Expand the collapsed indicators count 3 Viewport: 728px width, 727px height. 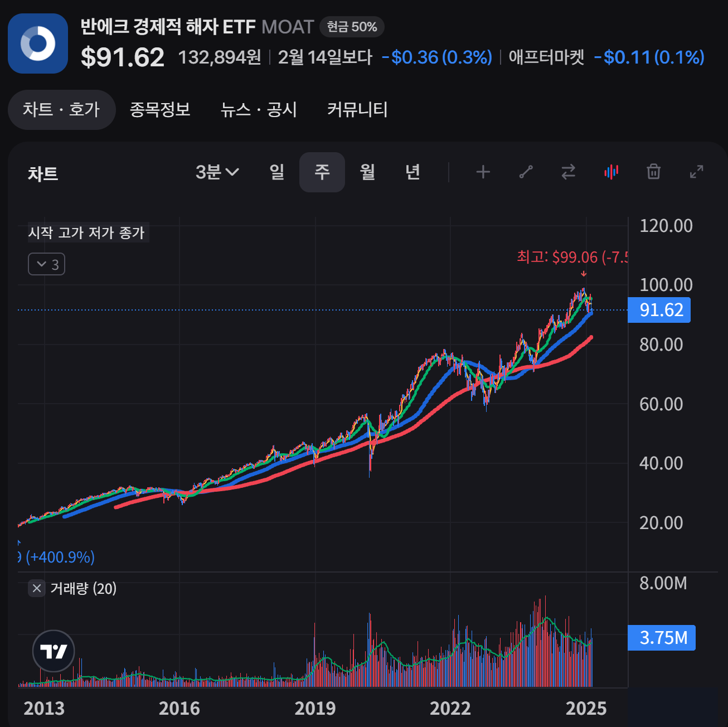pyautogui.click(x=47, y=264)
